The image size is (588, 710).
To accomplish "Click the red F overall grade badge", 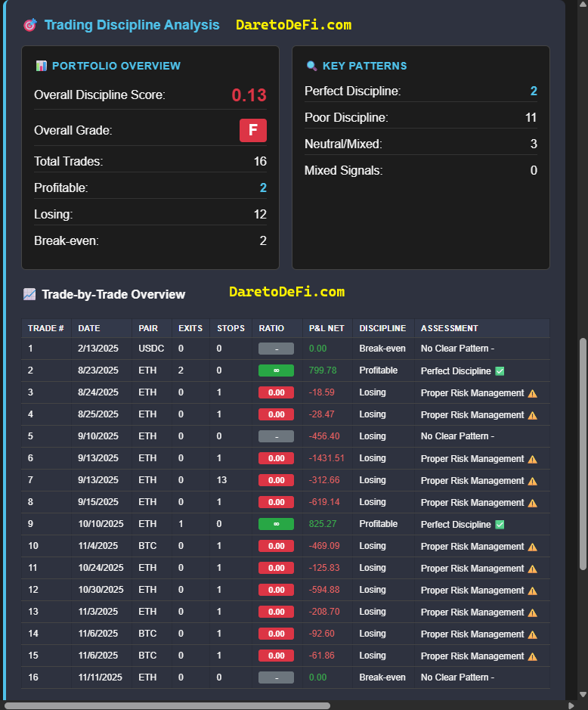I will pos(253,130).
